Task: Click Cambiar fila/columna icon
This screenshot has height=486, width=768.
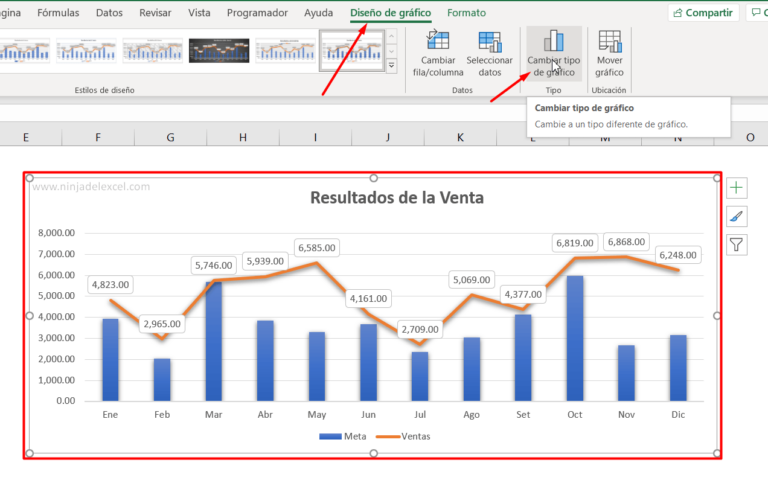Action: click(x=439, y=42)
